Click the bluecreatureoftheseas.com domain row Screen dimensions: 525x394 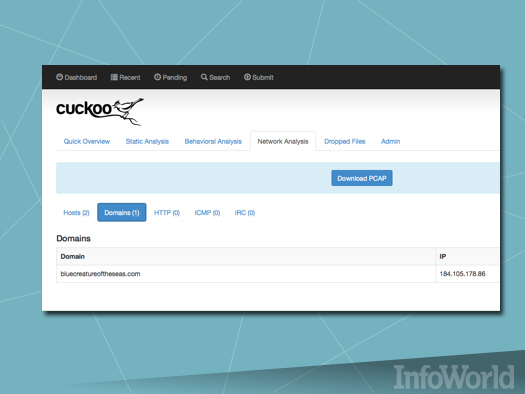(x=278, y=274)
